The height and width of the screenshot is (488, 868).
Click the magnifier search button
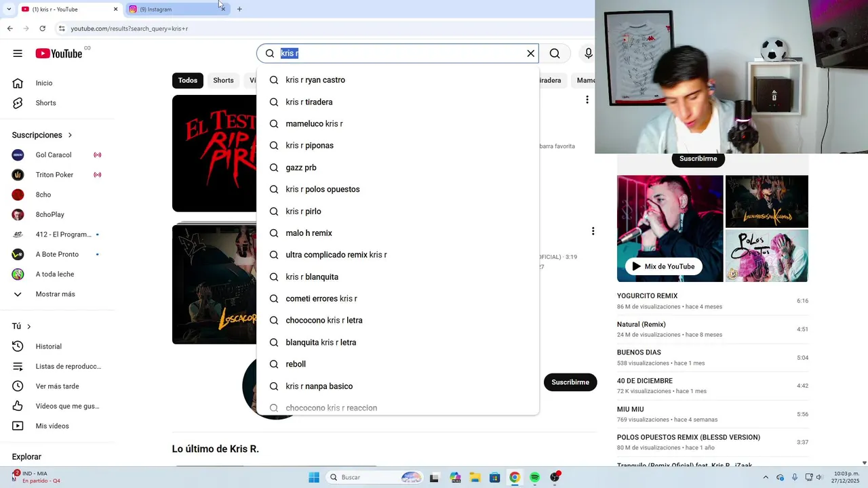(x=555, y=54)
